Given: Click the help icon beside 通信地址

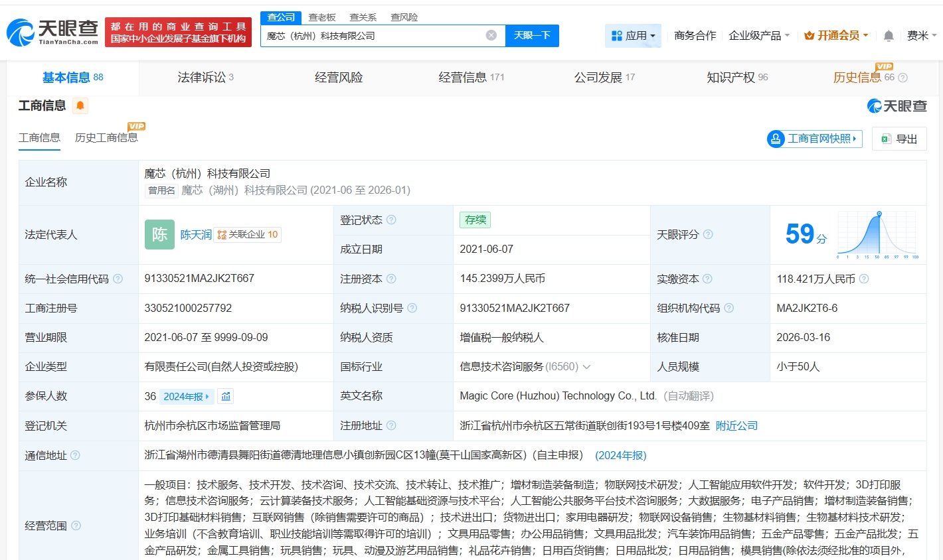Looking at the screenshot, I should 75,455.
